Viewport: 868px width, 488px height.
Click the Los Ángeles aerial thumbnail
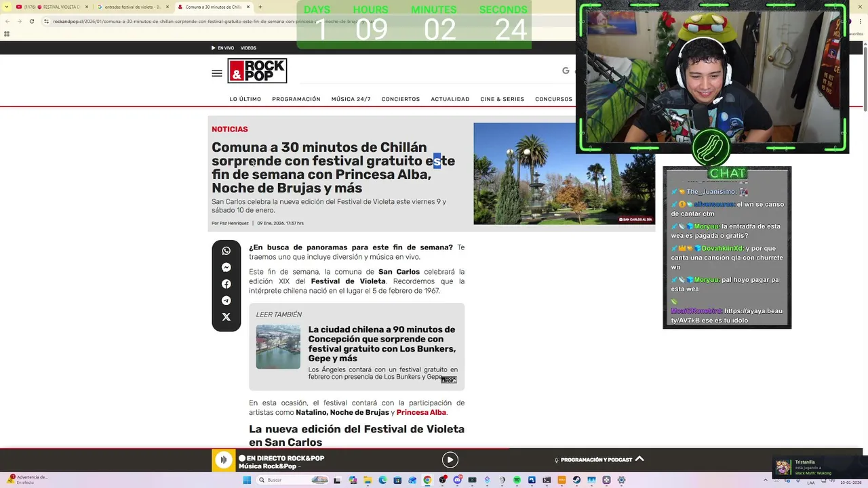tap(278, 347)
